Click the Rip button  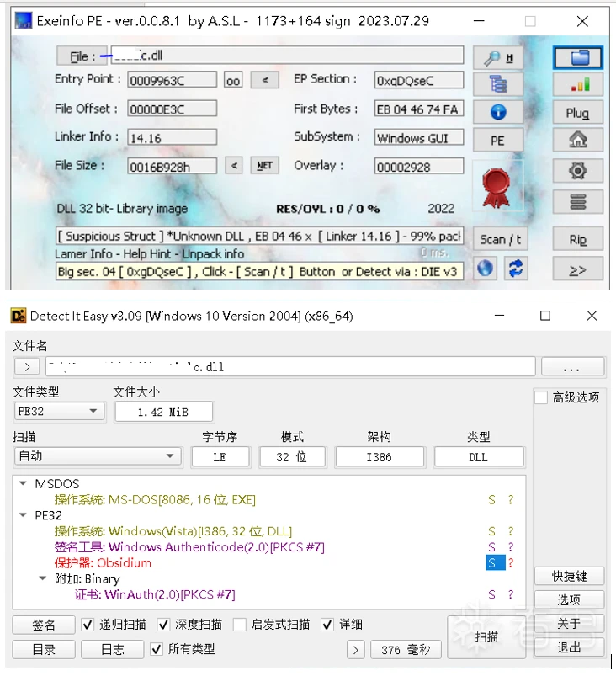pos(577,239)
